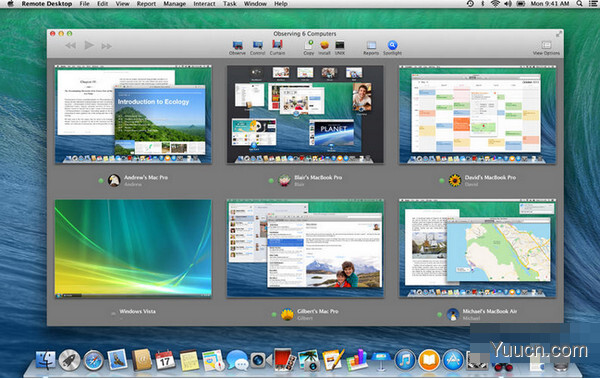Click the Wi-Fi status icon
Screen dimensions: 600x379
[495, 3]
